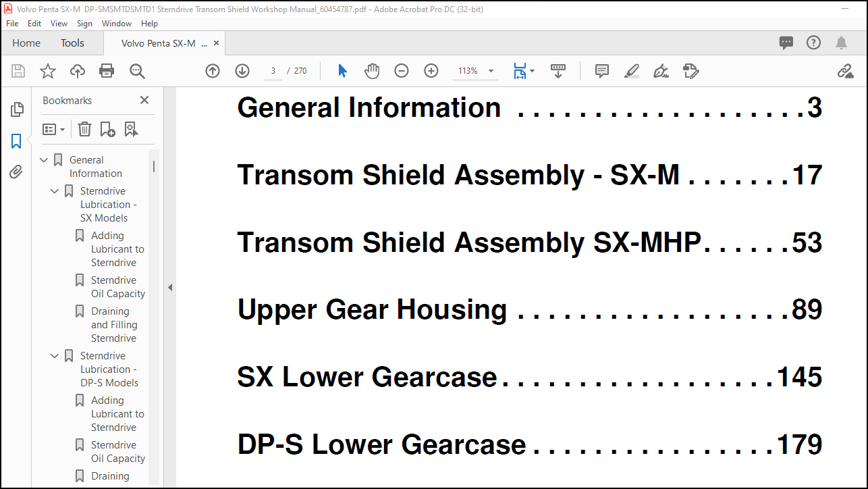Go to next page arrow icon
Image resolution: width=868 pixels, height=489 pixels.
pyautogui.click(x=242, y=71)
